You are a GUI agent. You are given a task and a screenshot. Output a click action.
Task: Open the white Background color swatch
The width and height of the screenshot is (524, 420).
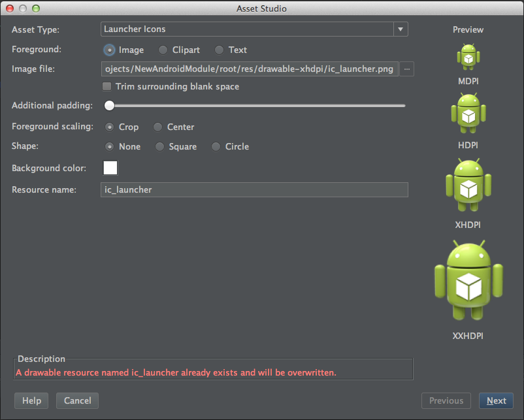pyautogui.click(x=110, y=168)
